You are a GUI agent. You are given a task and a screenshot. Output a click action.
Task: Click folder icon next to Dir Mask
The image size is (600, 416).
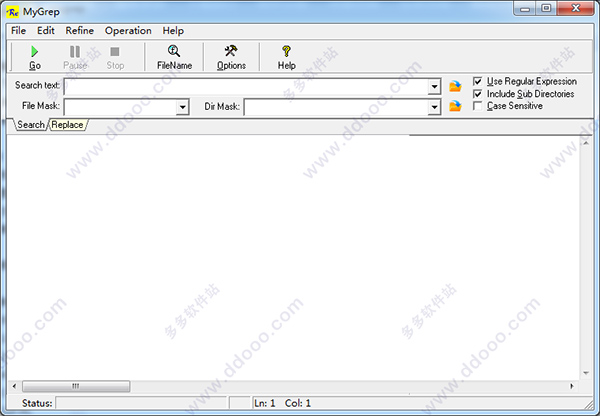455,106
